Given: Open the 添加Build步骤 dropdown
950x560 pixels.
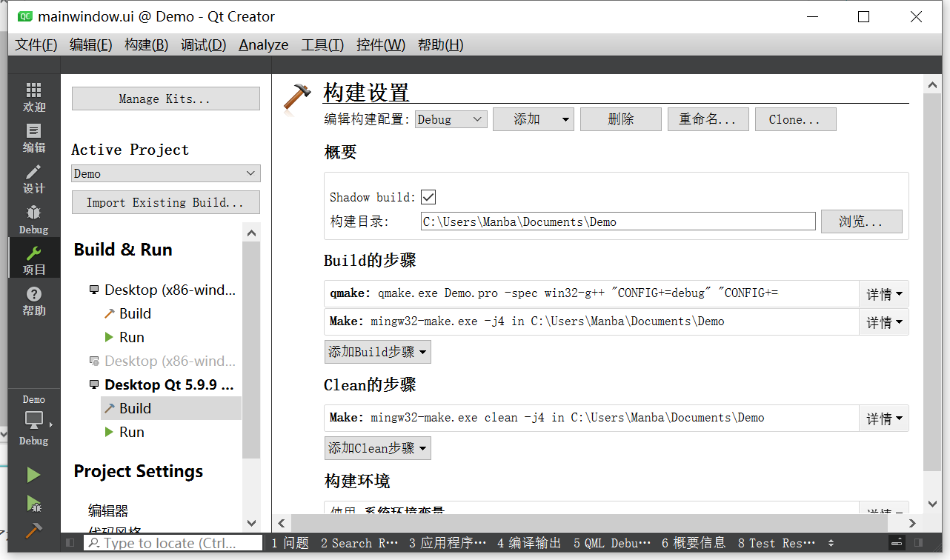Looking at the screenshot, I should tap(378, 352).
